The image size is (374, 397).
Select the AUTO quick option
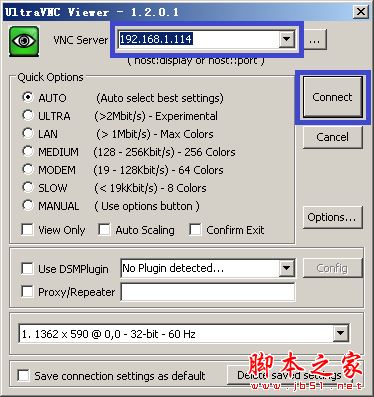coord(28,97)
